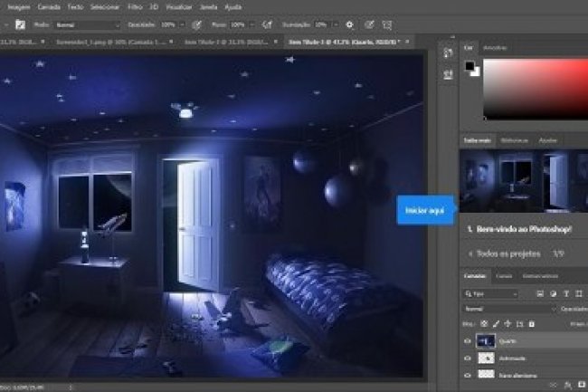Image resolution: width=588 pixels, height=392 pixels.
Task: Open the History panel icon in side dock
Action: click(x=448, y=54)
